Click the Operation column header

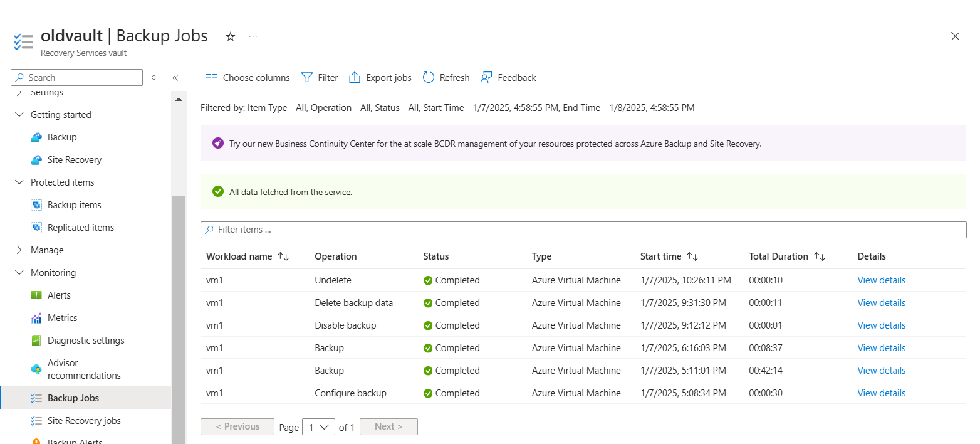pos(336,256)
